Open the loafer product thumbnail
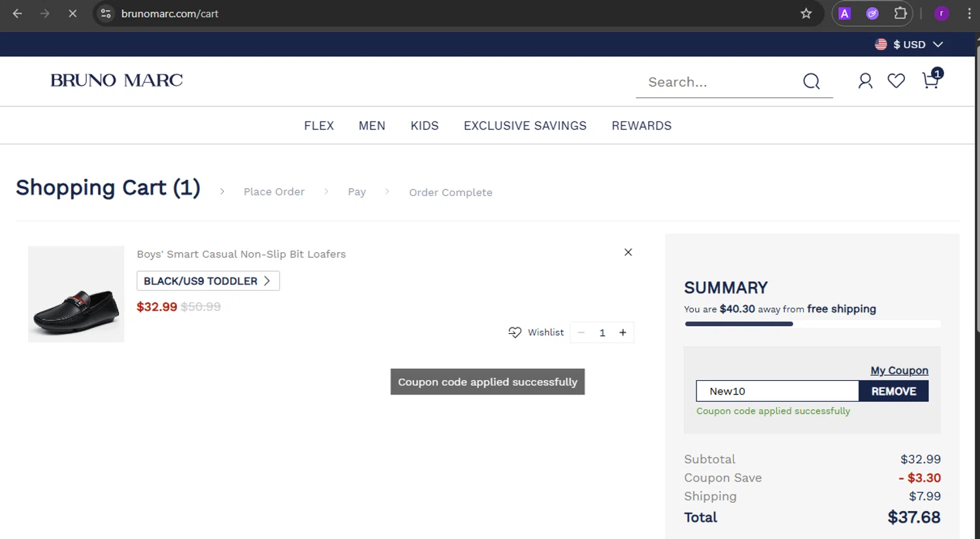Image resolution: width=980 pixels, height=539 pixels. (x=76, y=294)
